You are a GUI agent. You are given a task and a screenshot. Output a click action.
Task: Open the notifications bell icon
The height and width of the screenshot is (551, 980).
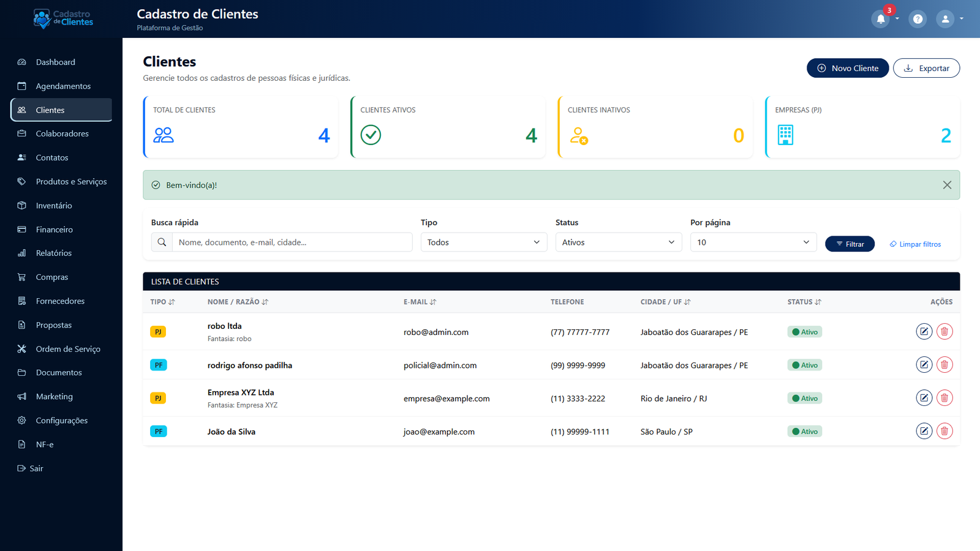880,18
